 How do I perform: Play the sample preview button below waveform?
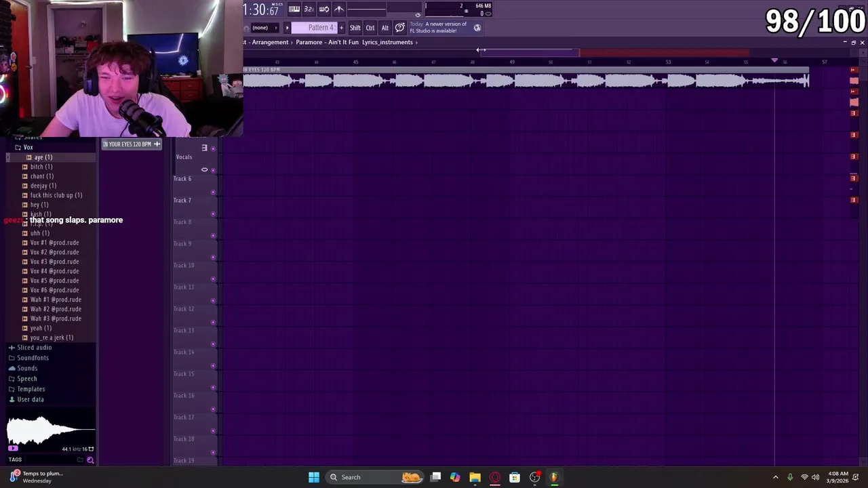coord(12,449)
